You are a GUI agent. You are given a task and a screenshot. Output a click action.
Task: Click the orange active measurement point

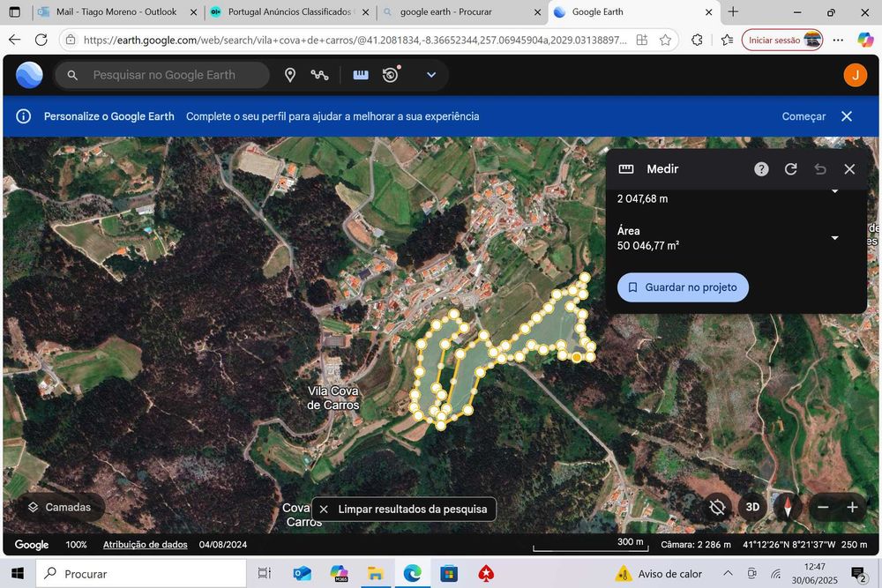tap(577, 357)
